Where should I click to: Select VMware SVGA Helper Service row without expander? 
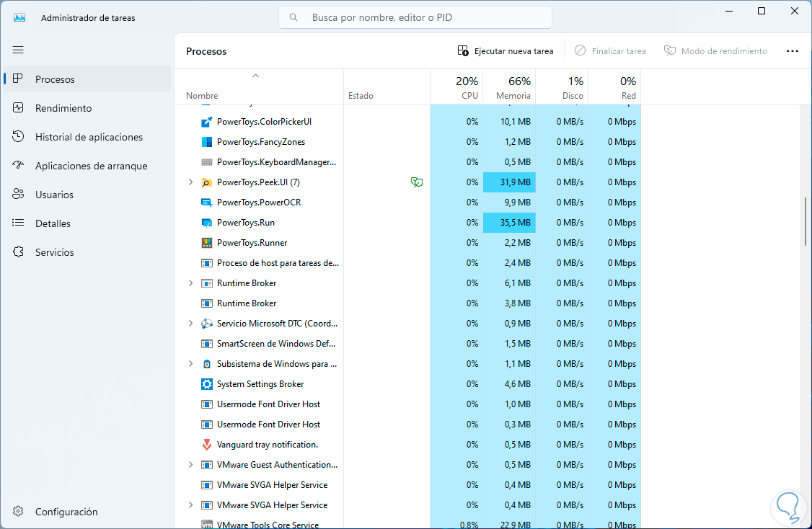click(408, 485)
